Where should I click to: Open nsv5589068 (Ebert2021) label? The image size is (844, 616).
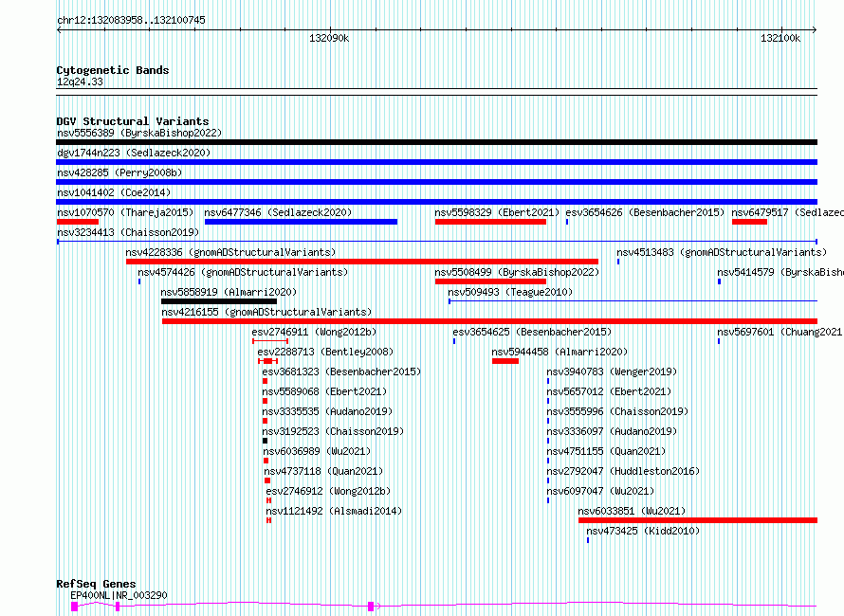pyautogui.click(x=324, y=391)
